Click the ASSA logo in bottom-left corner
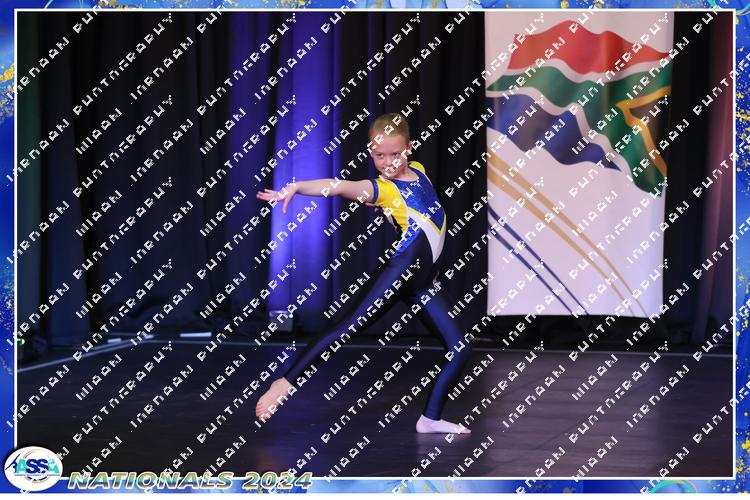This screenshot has height=500, width=750. pos(32,467)
